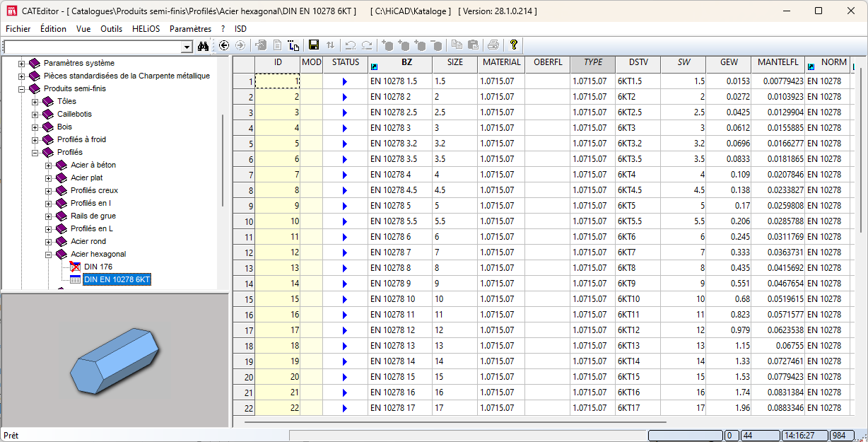Click the paste clipboard icon

474,45
